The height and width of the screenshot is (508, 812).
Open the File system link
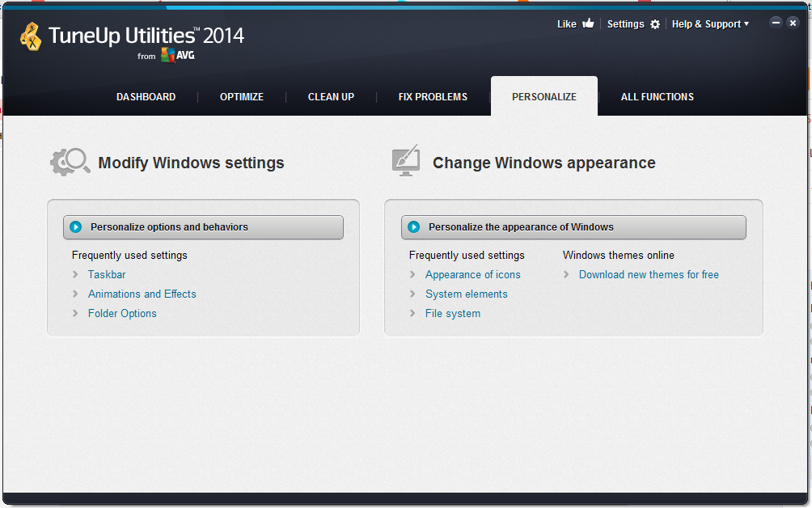tap(453, 313)
